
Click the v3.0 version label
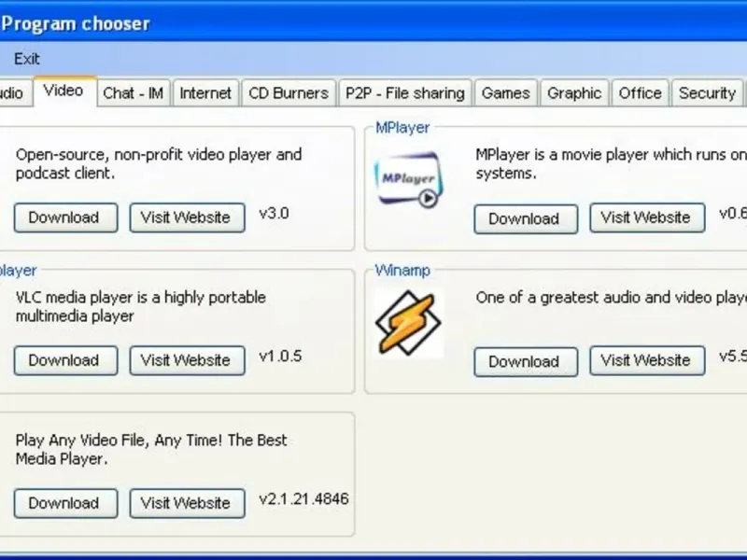[274, 214]
